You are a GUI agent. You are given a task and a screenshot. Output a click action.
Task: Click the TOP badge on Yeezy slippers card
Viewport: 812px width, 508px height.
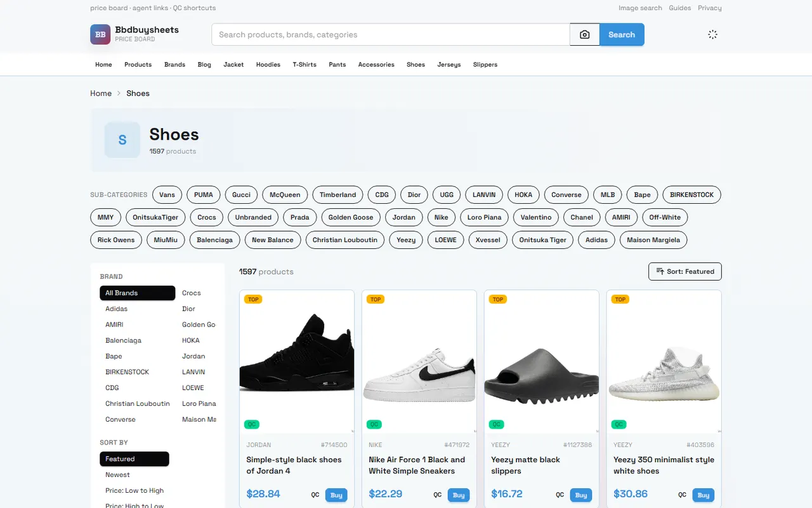point(498,299)
